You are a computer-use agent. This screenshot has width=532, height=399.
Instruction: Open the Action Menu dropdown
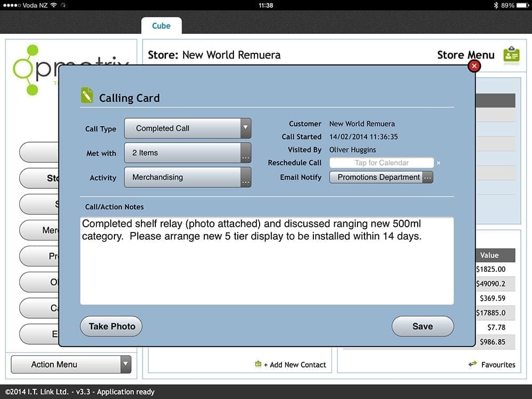71,364
